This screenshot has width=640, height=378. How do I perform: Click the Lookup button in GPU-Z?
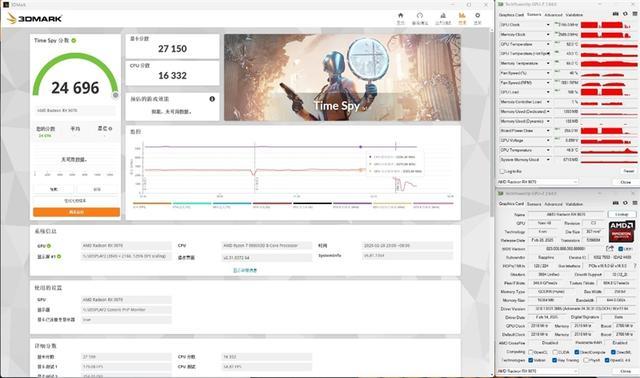click(621, 214)
